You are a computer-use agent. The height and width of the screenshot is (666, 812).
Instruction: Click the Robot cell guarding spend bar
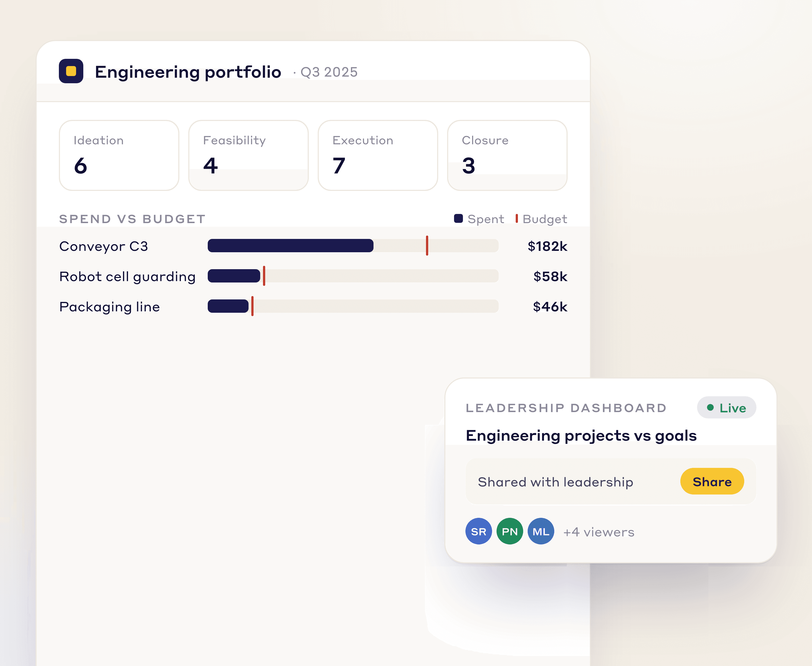pyautogui.click(x=234, y=276)
